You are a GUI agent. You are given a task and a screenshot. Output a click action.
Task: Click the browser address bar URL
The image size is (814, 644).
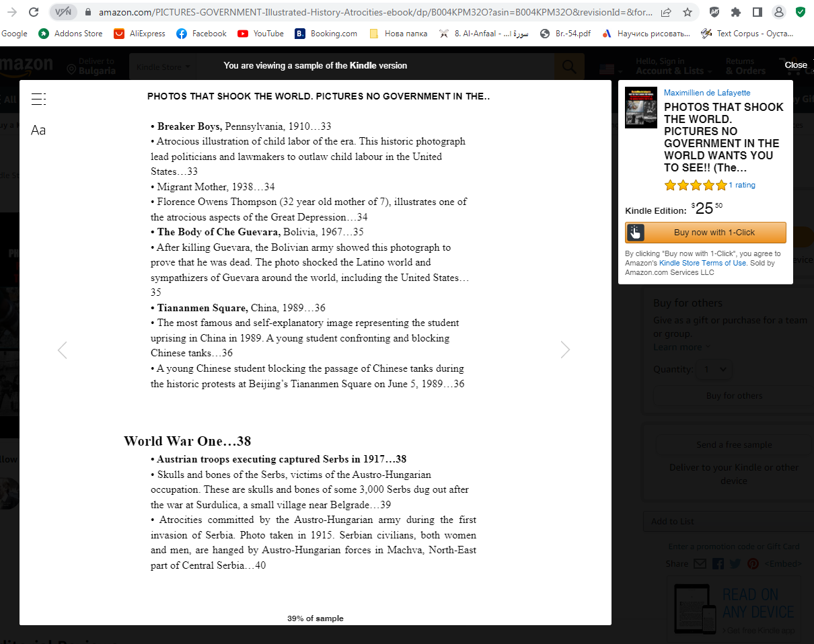coord(373,12)
